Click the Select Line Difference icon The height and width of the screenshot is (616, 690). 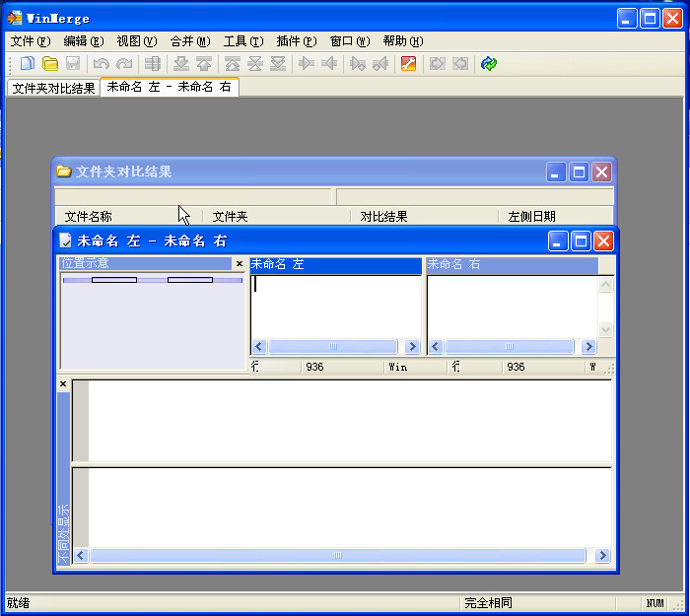pos(153,64)
